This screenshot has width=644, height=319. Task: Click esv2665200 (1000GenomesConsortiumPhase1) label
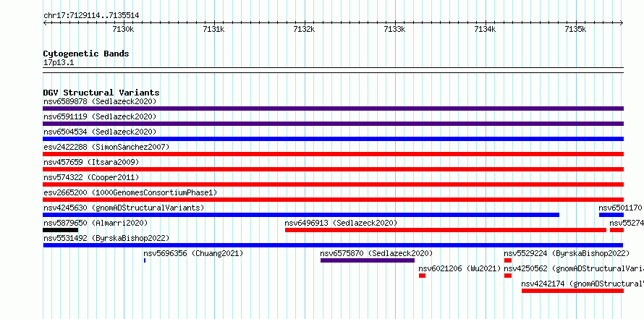click(x=130, y=192)
